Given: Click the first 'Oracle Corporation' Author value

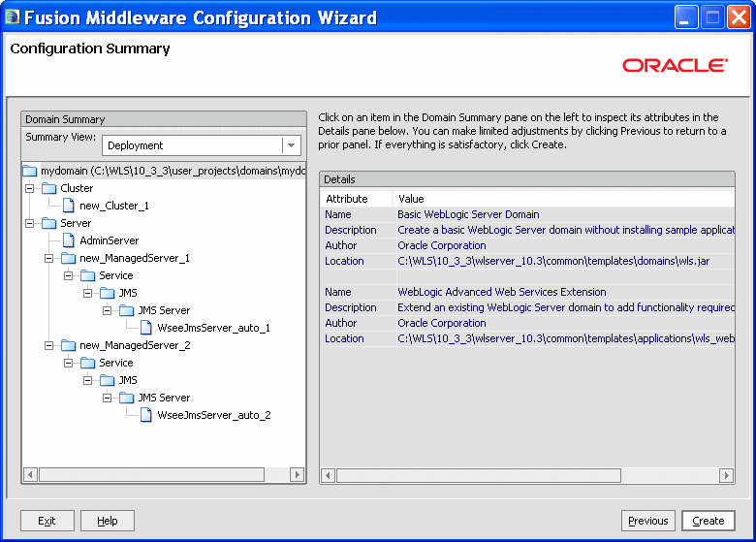Looking at the screenshot, I should coord(442,245).
